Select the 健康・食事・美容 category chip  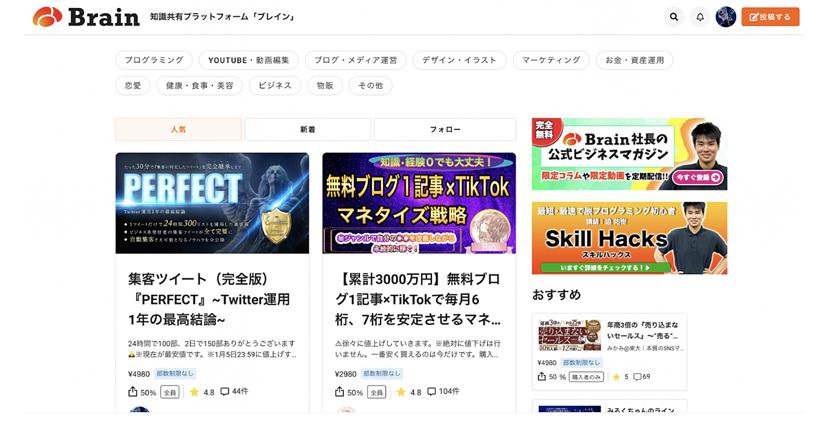tap(200, 86)
